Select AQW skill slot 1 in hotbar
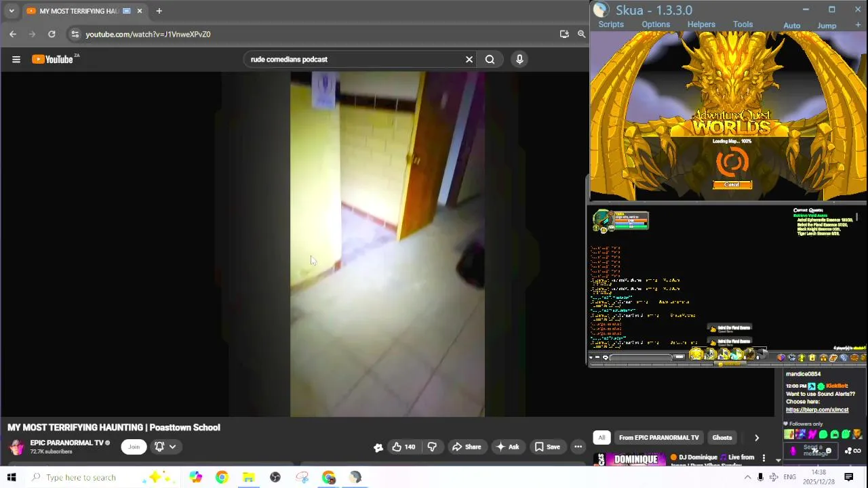This screenshot has width=868, height=488. tap(697, 354)
